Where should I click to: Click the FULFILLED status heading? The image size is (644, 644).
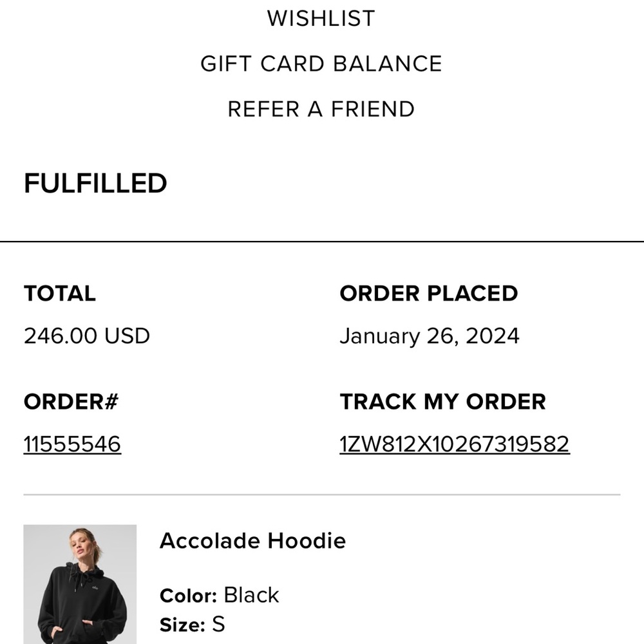point(95,184)
